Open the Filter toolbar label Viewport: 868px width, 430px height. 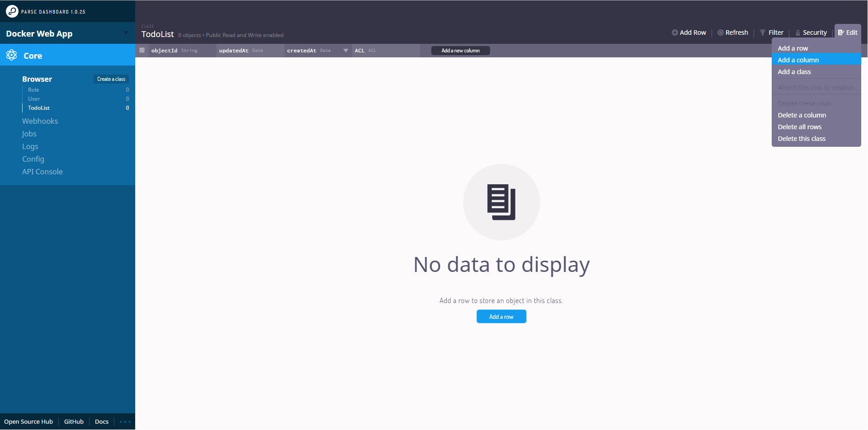coord(776,33)
